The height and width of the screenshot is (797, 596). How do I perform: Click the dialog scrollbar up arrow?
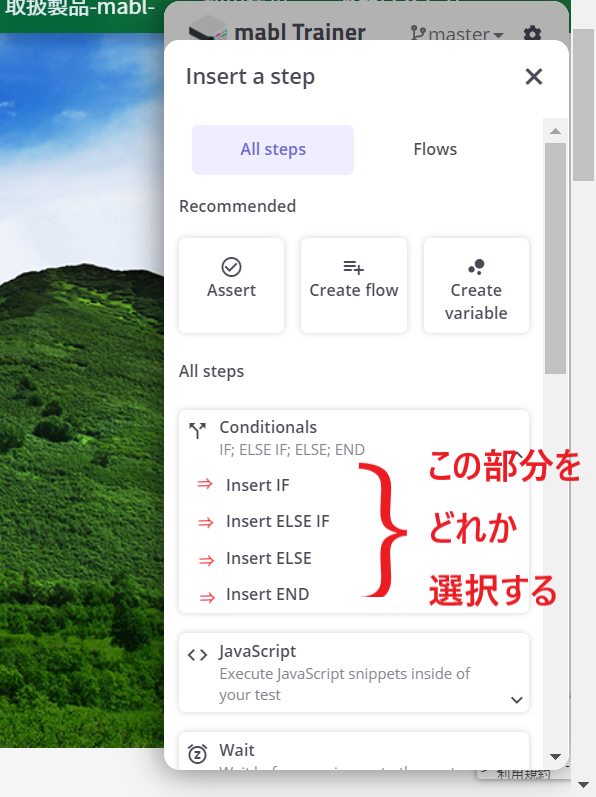(555, 131)
